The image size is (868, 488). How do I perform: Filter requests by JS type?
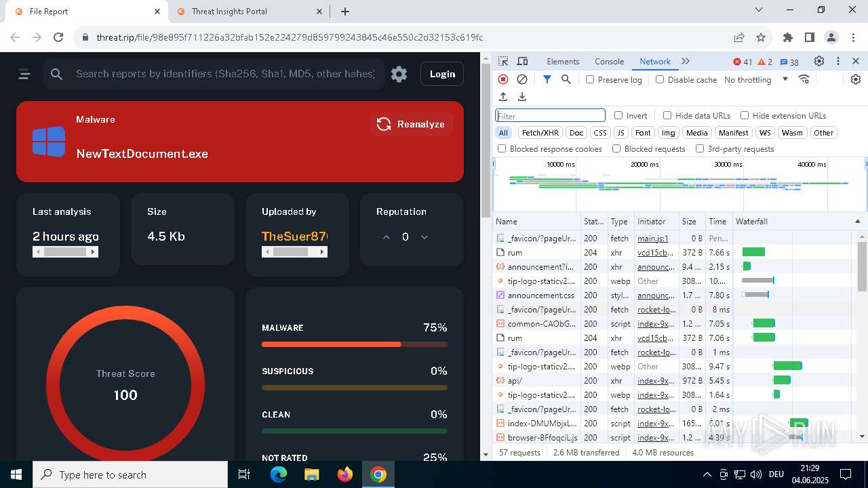[620, 133]
